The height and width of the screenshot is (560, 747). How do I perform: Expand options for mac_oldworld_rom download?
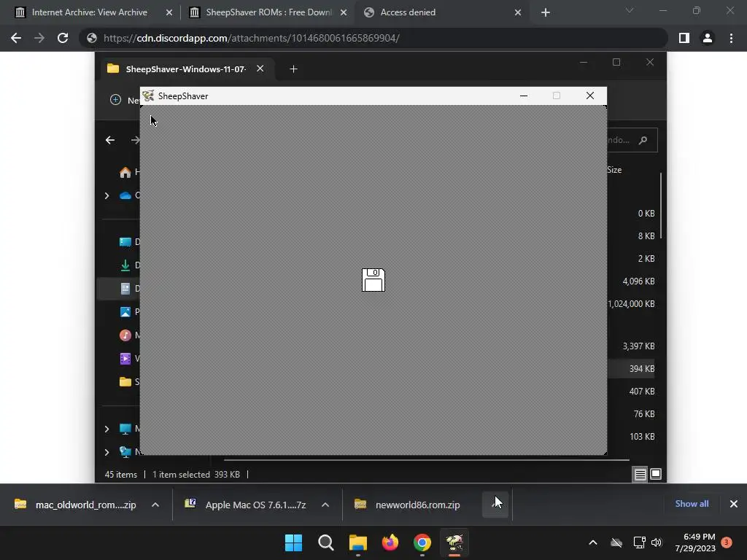click(155, 505)
